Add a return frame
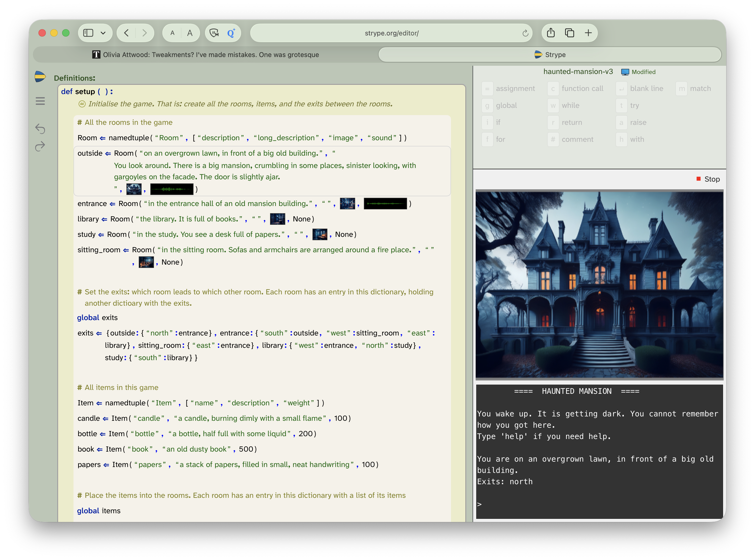The width and height of the screenshot is (755, 560). click(565, 122)
